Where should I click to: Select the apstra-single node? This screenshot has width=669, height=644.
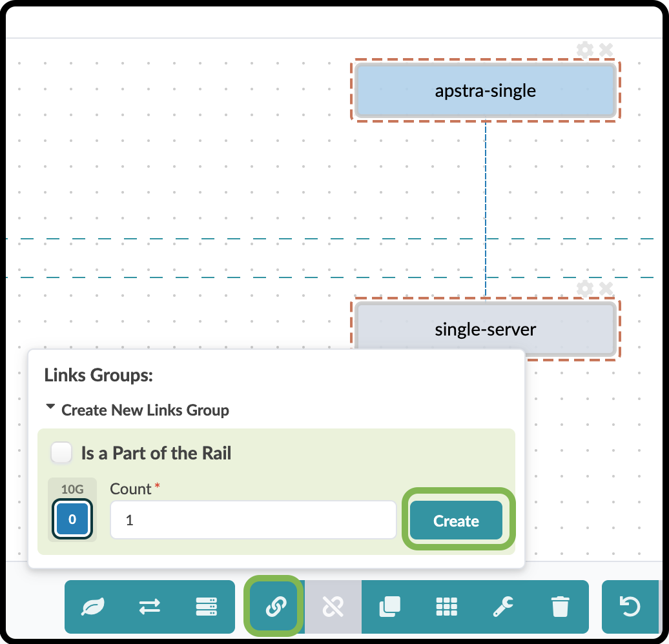click(486, 90)
